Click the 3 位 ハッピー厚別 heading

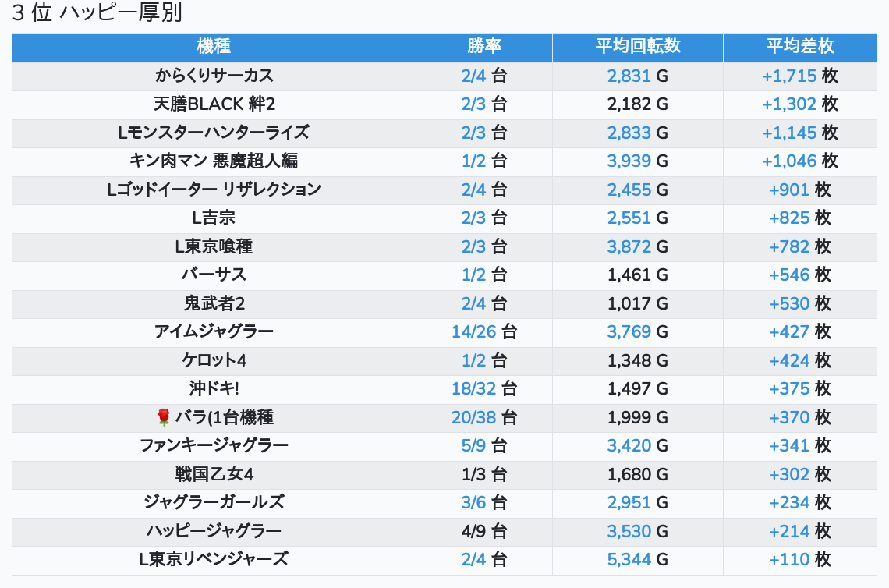click(x=97, y=12)
